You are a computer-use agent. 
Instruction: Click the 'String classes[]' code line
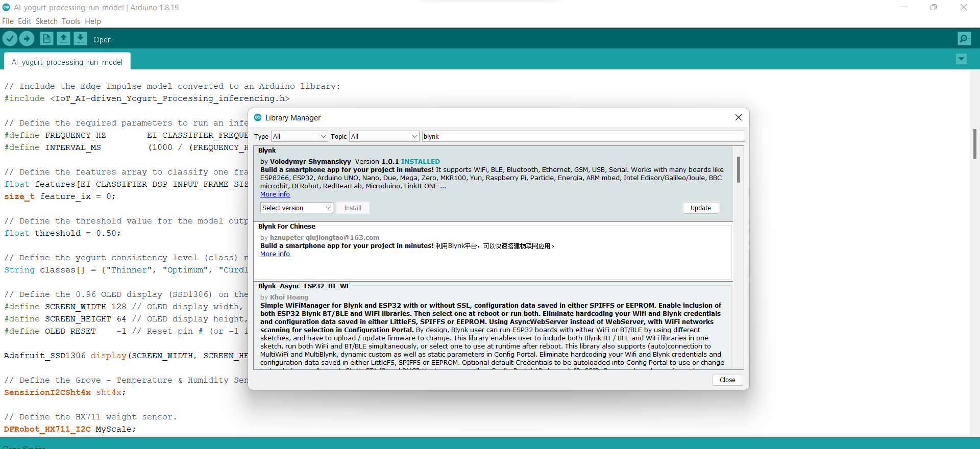(126, 270)
